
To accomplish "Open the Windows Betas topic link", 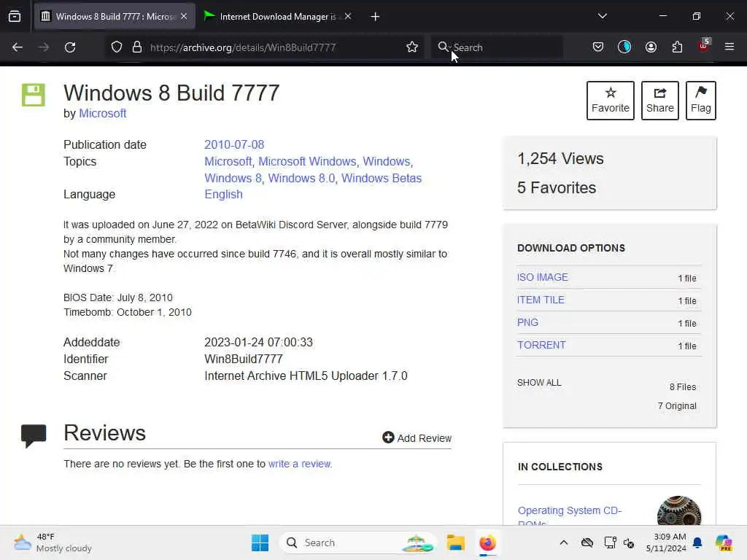I will pyautogui.click(x=382, y=178).
